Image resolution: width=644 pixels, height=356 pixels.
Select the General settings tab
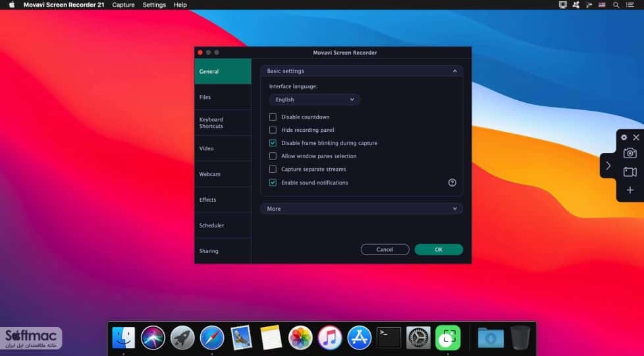point(223,71)
